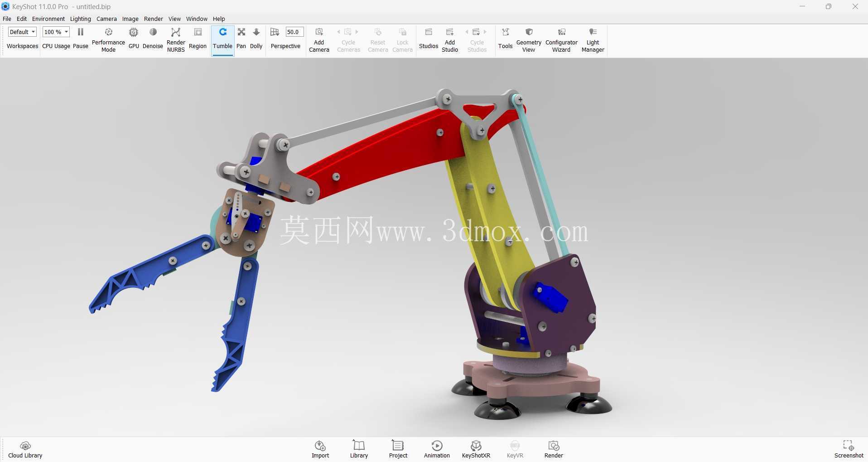Open the Light Manager
868x462 pixels.
coord(593,39)
